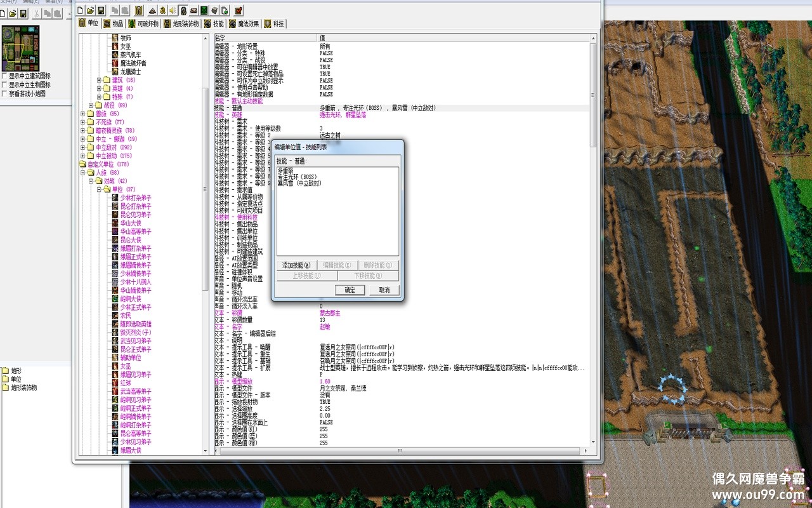812x508 pixels.
Task: Expand 暗夜精灵族 (78) node
Action: click(x=82, y=130)
